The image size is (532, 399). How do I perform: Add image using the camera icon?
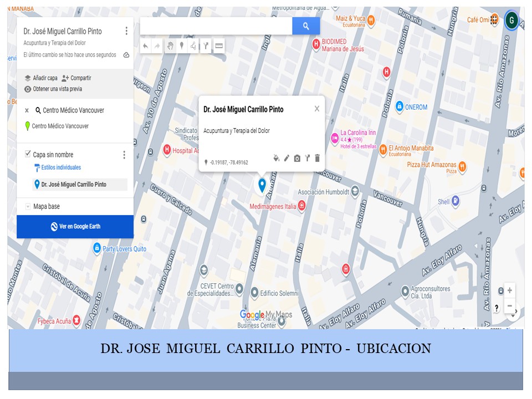click(x=297, y=158)
